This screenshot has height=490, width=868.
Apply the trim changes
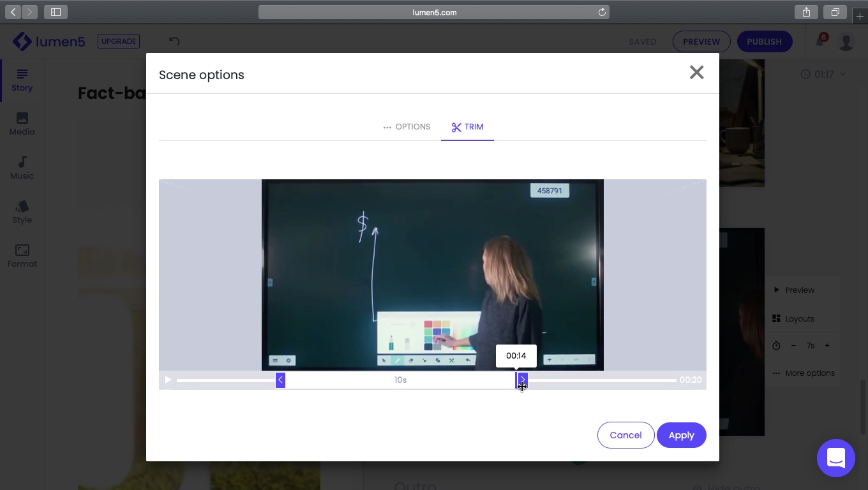(x=681, y=435)
